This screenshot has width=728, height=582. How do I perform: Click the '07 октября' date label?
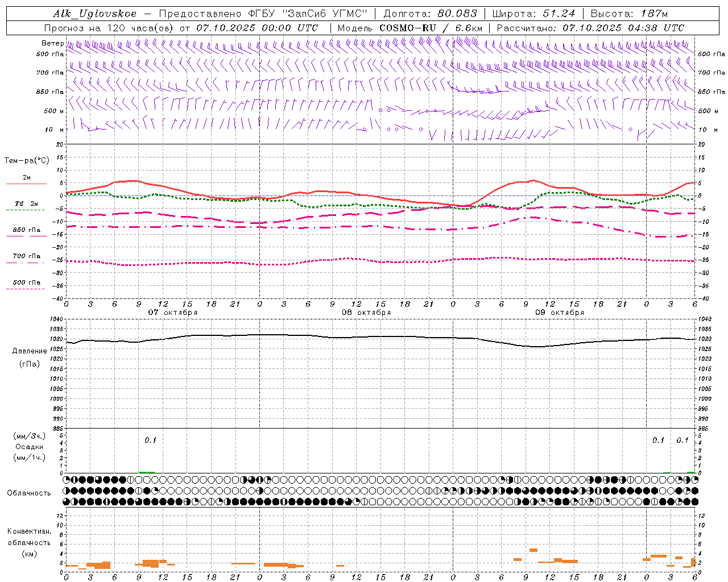pyautogui.click(x=173, y=313)
